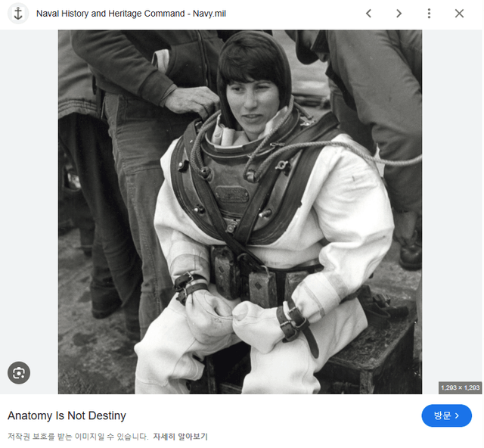Click the anchor site icon
This screenshot has height=448, width=484.
click(18, 14)
